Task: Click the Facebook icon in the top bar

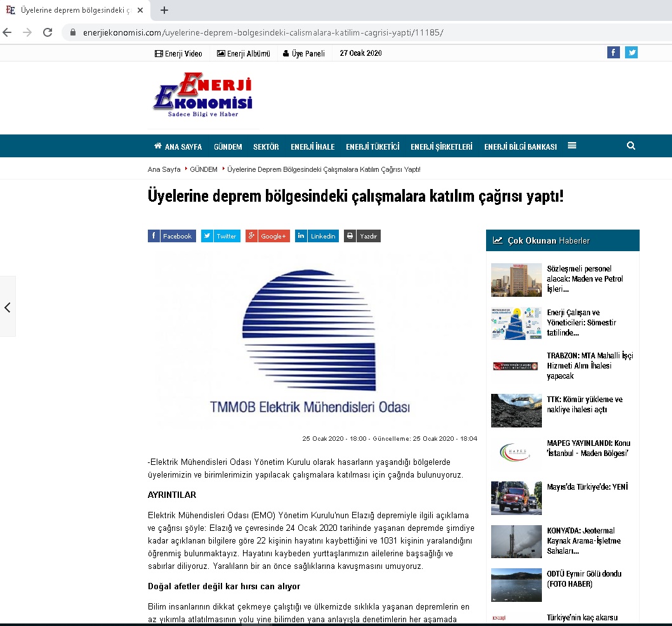Action: coord(613,52)
